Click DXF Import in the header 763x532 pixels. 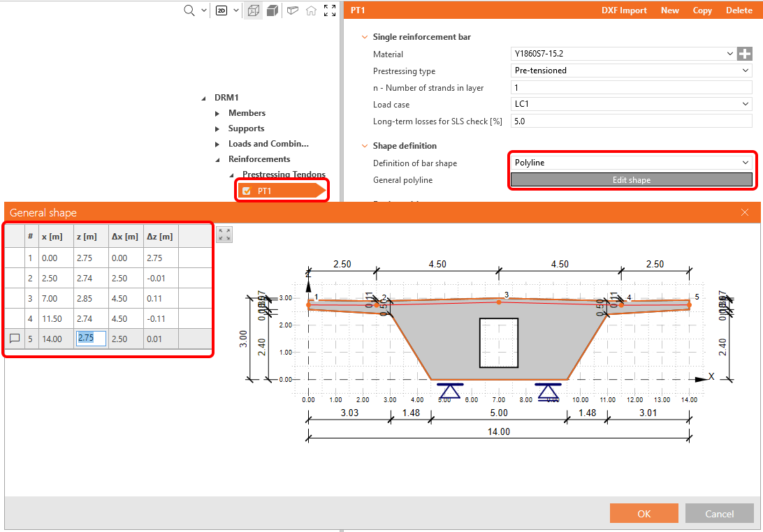[624, 10]
